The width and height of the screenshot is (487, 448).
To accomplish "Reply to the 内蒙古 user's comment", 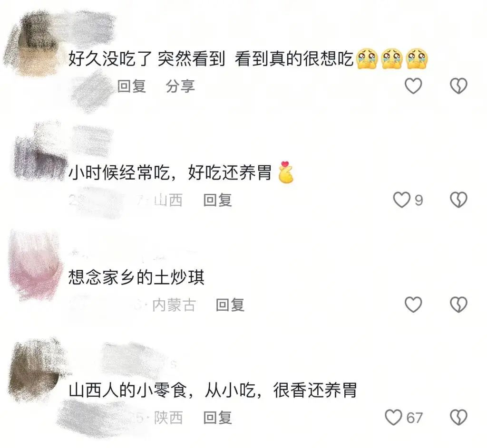I will click(230, 305).
